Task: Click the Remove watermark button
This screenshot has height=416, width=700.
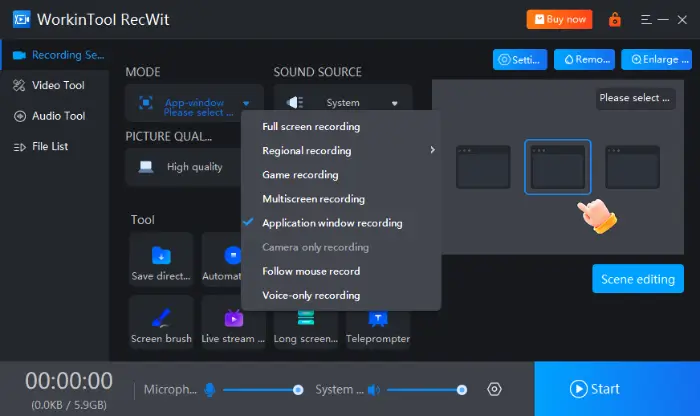Action: (584, 59)
